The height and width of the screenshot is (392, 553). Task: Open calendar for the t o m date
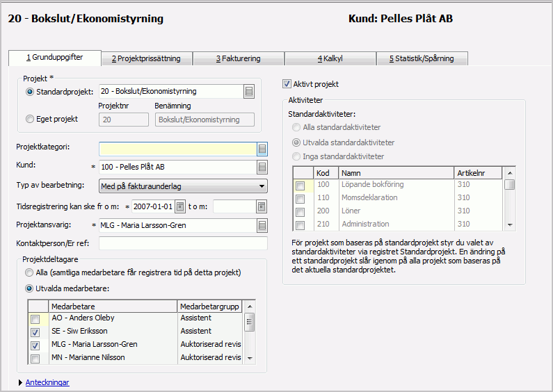262,206
